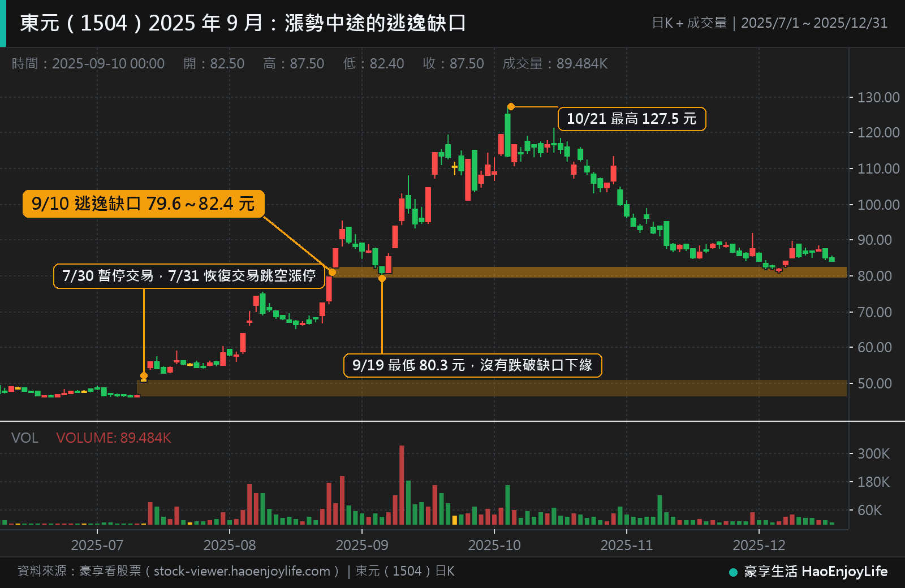Click the 10/21 最高 127.5 元 annotation label
This screenshot has width=905, height=588.
(x=632, y=119)
